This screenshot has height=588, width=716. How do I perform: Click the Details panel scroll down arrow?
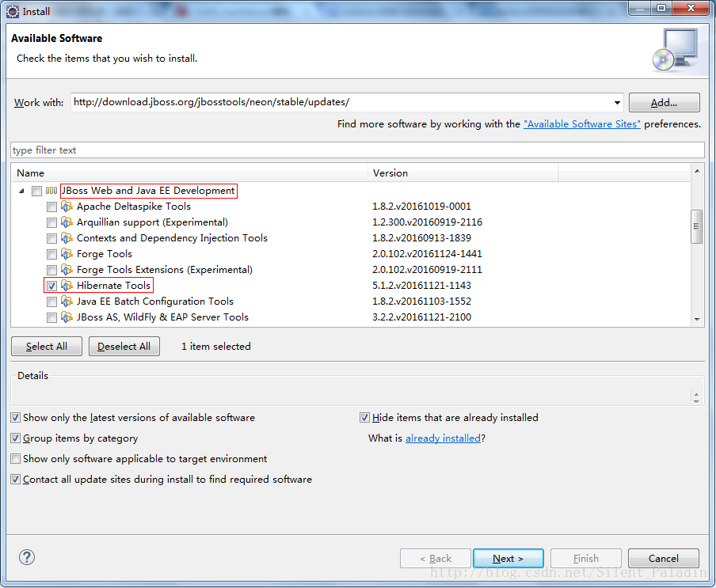(x=696, y=401)
